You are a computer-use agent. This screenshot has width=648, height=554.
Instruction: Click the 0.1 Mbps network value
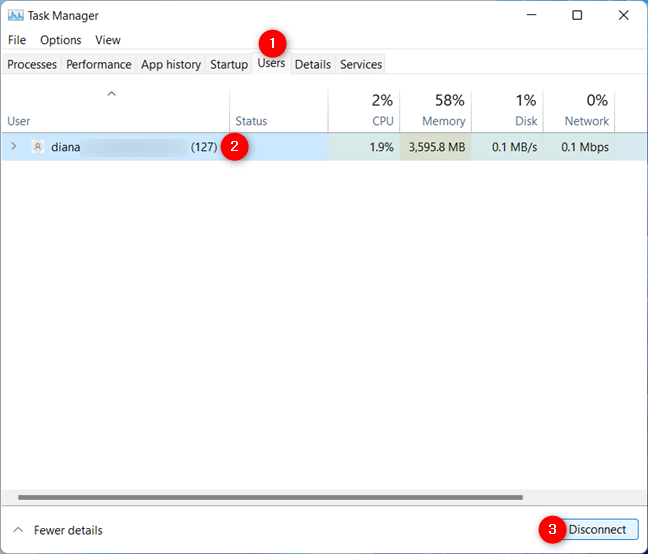585,147
